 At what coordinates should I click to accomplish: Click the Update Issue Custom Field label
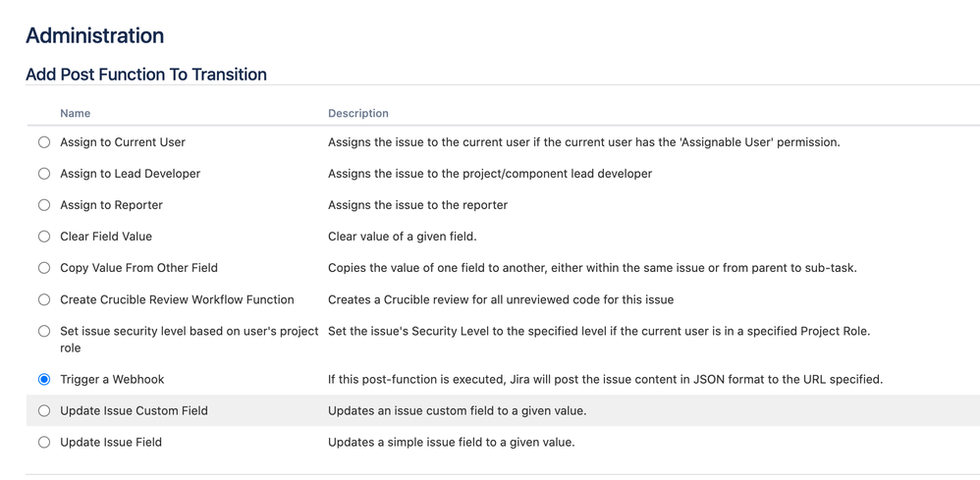pos(134,410)
